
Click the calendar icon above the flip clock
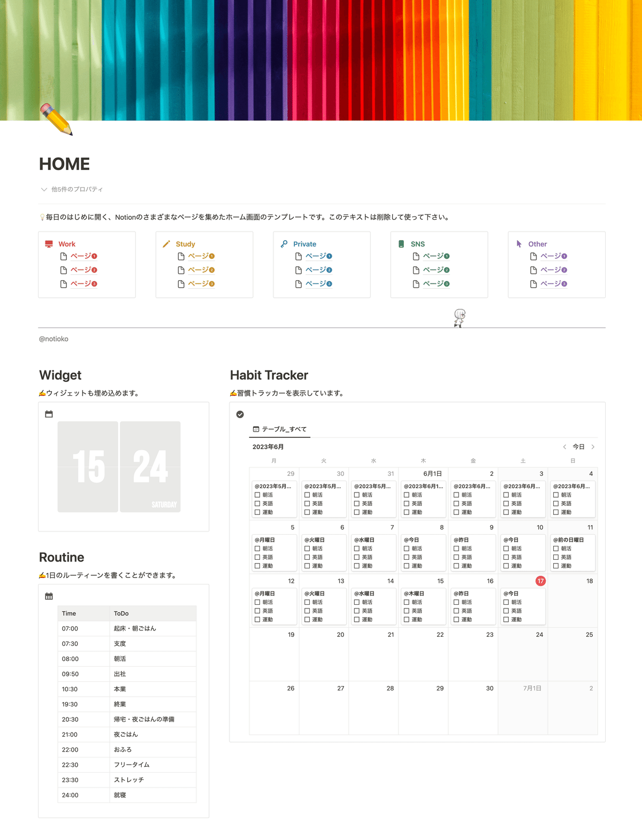click(x=49, y=414)
